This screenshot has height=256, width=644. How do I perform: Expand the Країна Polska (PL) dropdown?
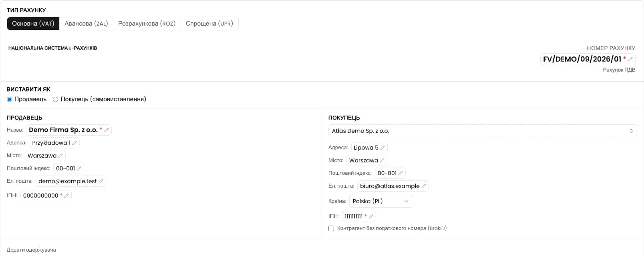tap(381, 201)
